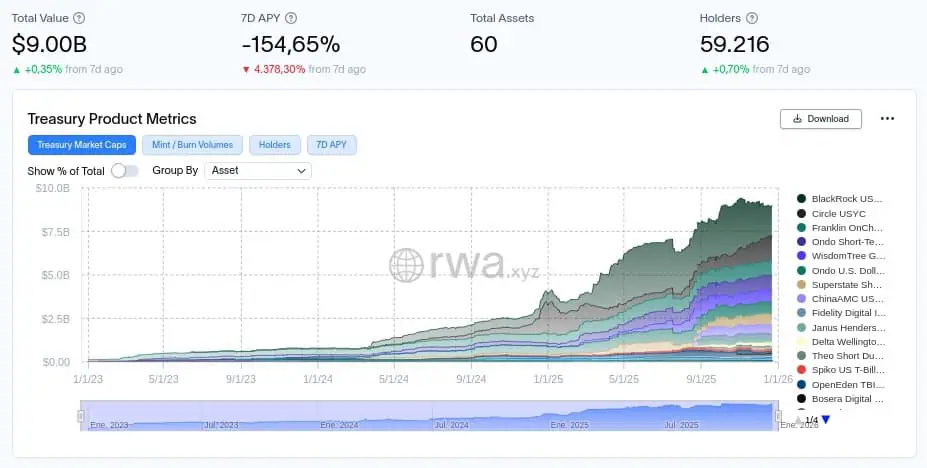Click the left handle of the date range slider
The width and height of the screenshot is (927, 468).
click(x=81, y=416)
